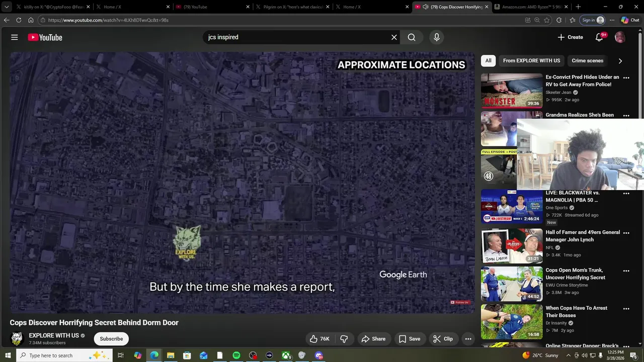Open the tab list dropdown arrow
The image size is (644, 362).
(x=7, y=7)
